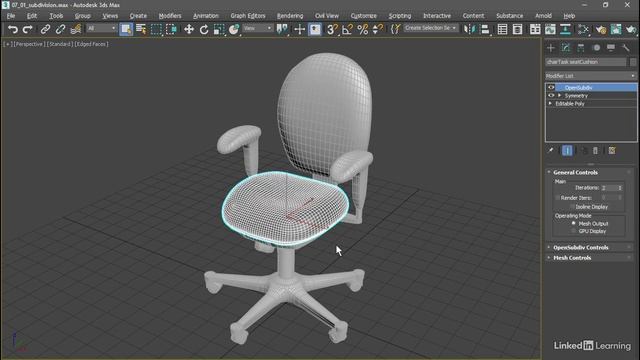Image resolution: width=640 pixels, height=360 pixels.
Task: Open the Curve Editor icon
Action: [x=550, y=29]
